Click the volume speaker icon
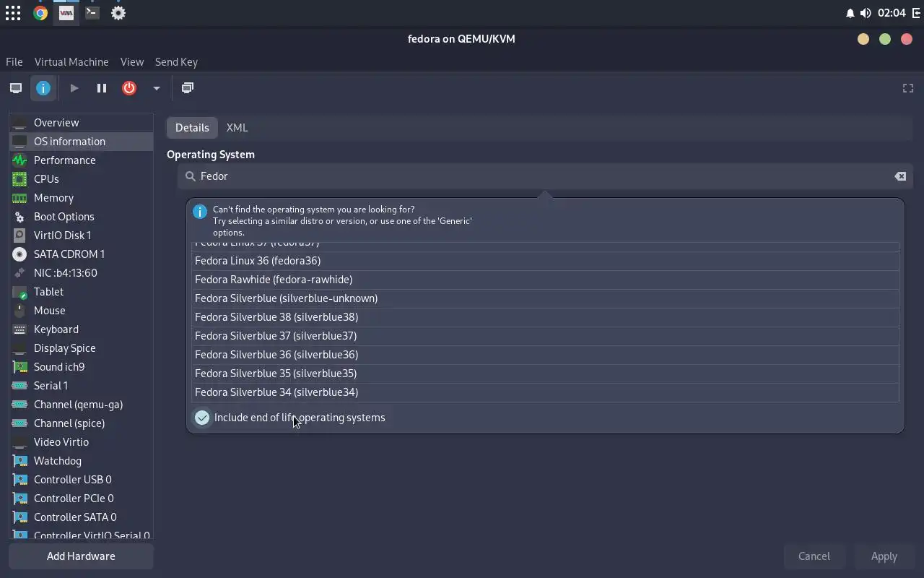This screenshot has width=924, height=578. click(x=866, y=13)
